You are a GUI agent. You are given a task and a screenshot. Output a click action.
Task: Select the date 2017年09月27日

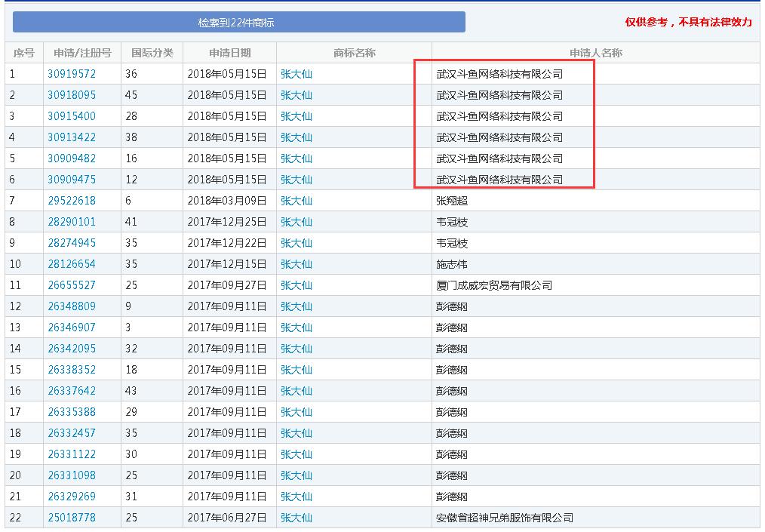click(227, 285)
